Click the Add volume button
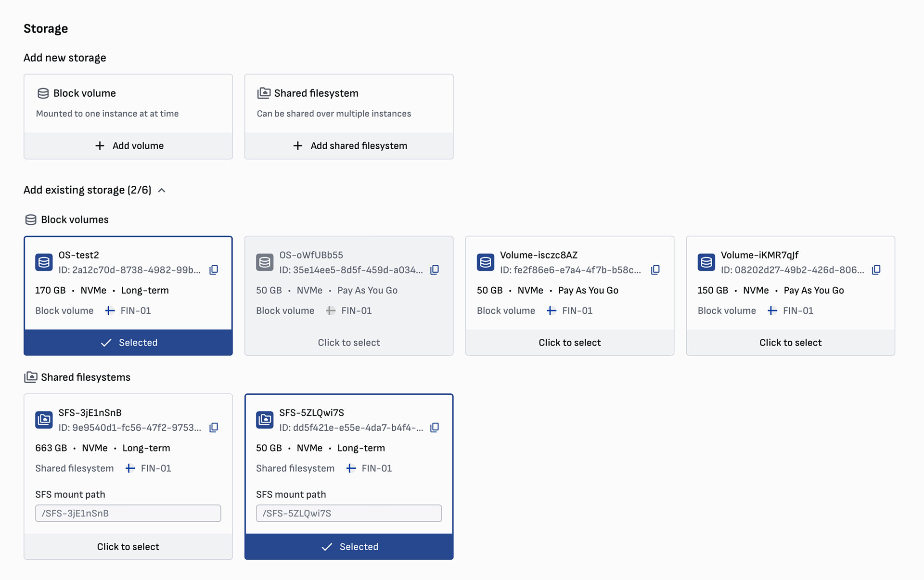The height and width of the screenshot is (580, 924). coord(128,146)
